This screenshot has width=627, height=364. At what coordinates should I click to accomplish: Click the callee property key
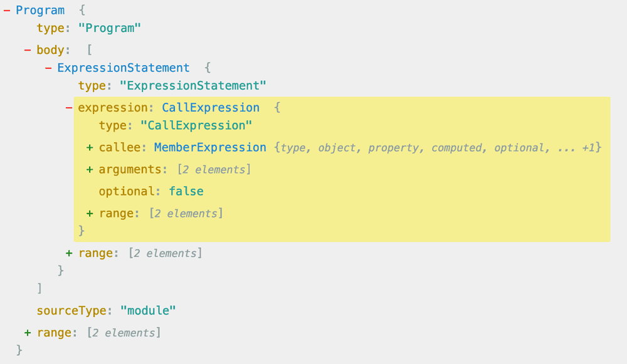[x=118, y=147]
